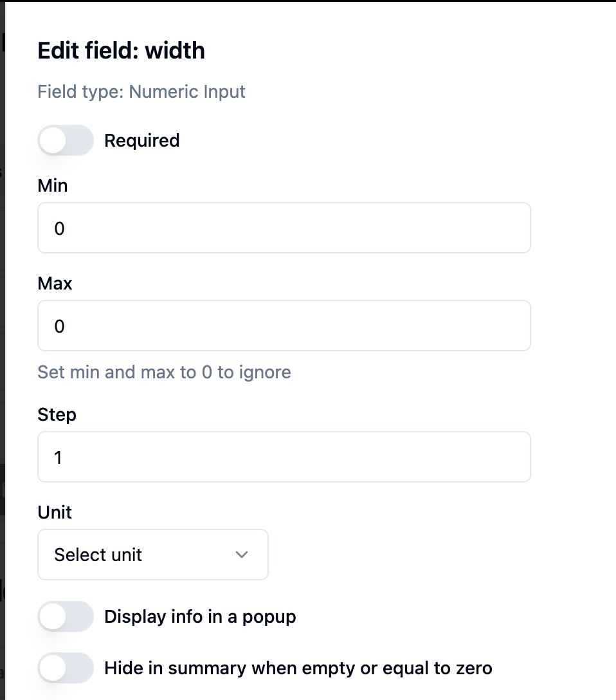The width and height of the screenshot is (616, 700).
Task: Click the Set min and max to 0 hint
Action: click(x=164, y=372)
